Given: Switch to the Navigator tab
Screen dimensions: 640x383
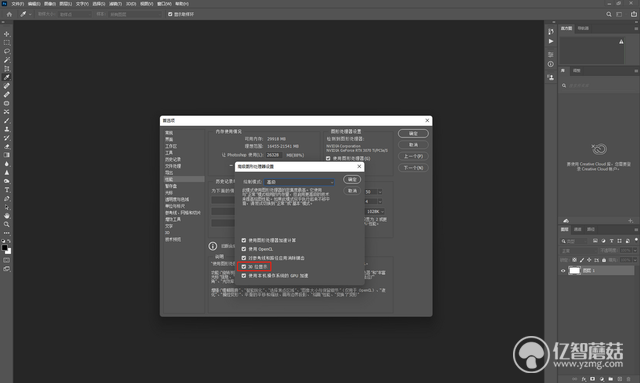Looking at the screenshot, I should 583,28.
